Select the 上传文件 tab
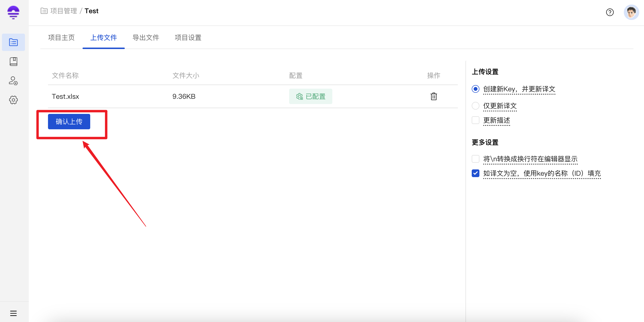This screenshot has height=322, width=644. pos(103,37)
